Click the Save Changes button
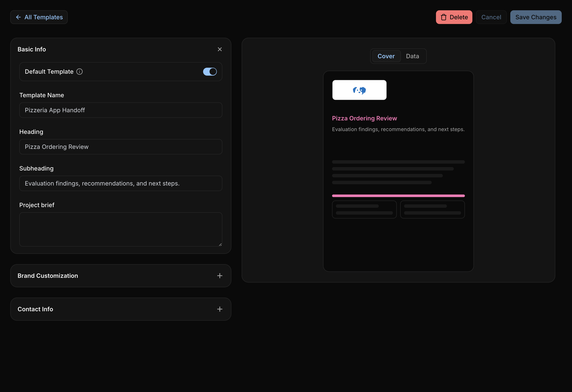 (536, 17)
